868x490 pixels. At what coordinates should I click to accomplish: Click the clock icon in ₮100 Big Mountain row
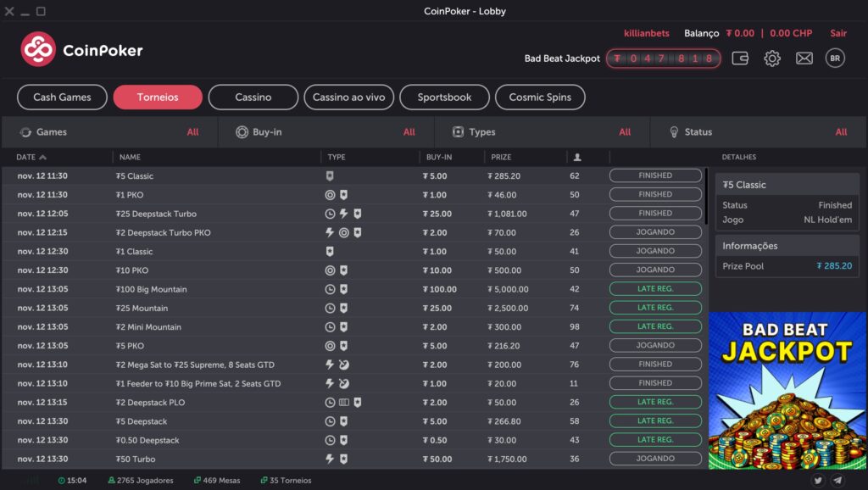click(x=330, y=289)
